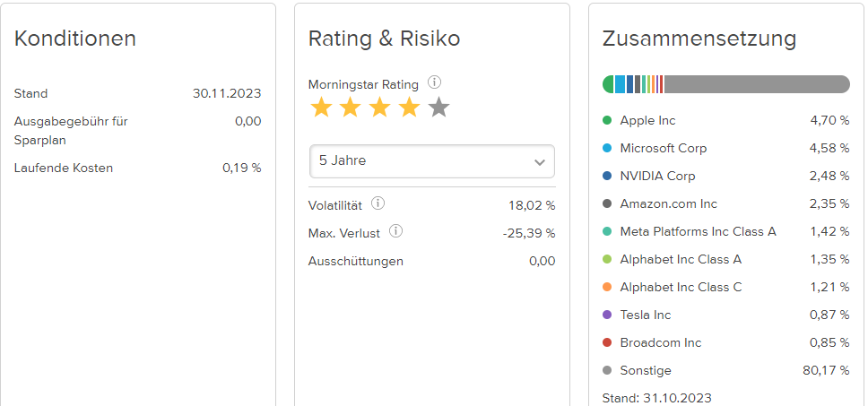Click the purple Tesla Inc legend dot
This screenshot has width=868, height=406.
[x=607, y=315]
